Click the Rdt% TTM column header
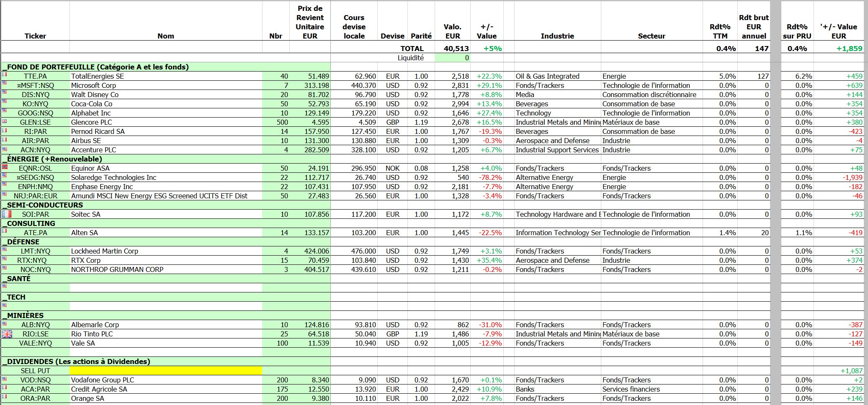868x405 pixels. (720, 31)
